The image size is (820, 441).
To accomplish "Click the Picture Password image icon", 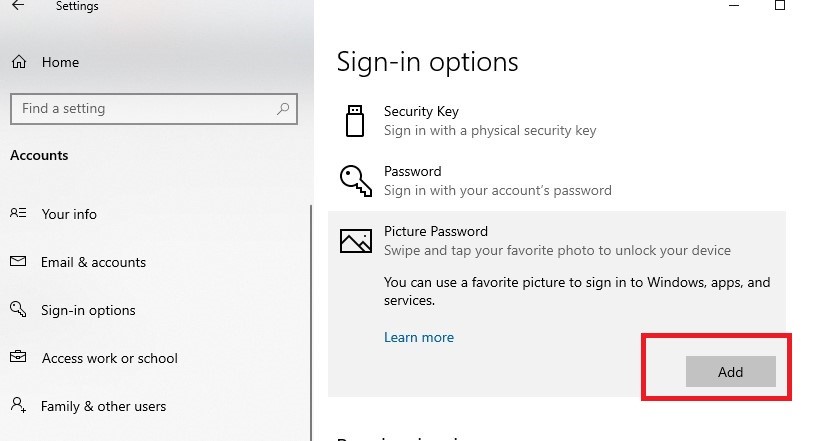I will point(355,241).
